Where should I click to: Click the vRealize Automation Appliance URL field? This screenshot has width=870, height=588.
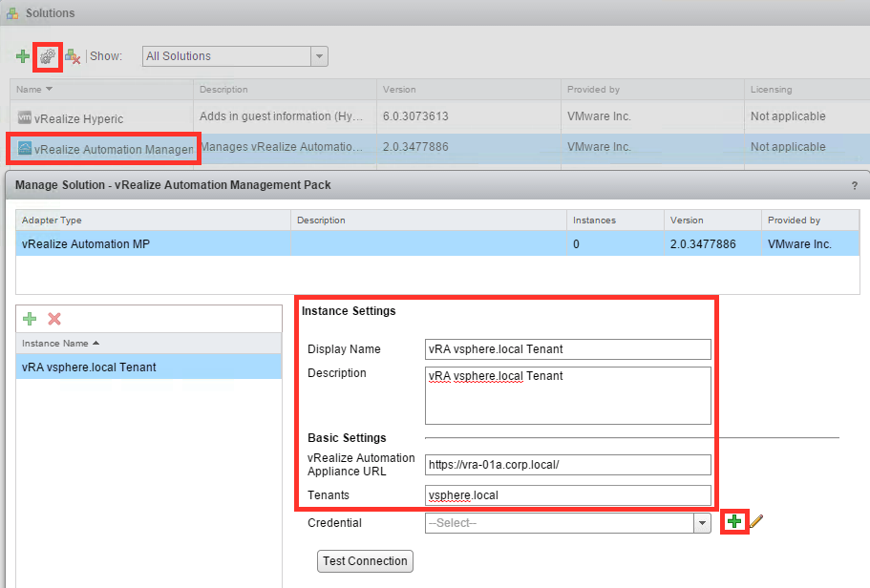click(x=567, y=465)
